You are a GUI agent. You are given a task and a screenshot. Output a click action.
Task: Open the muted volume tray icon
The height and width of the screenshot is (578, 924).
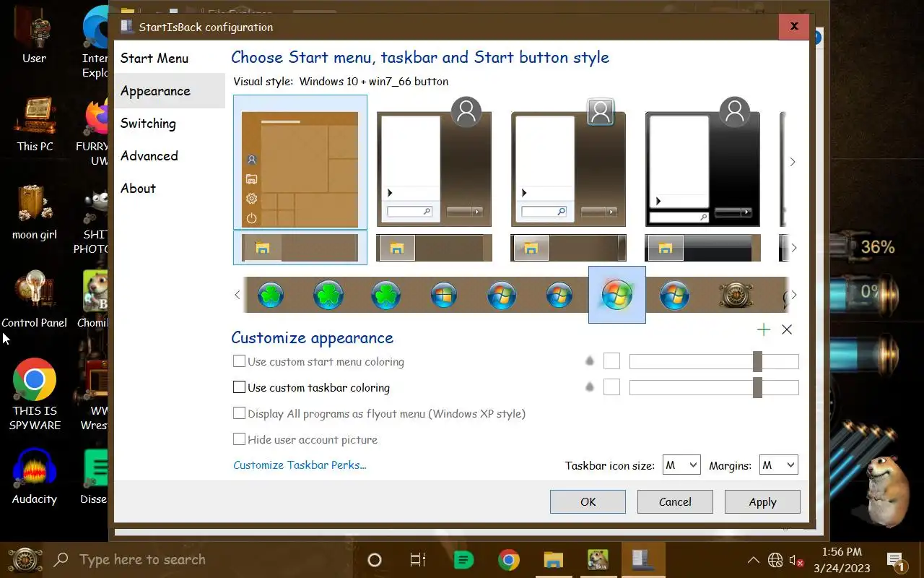[797, 560]
